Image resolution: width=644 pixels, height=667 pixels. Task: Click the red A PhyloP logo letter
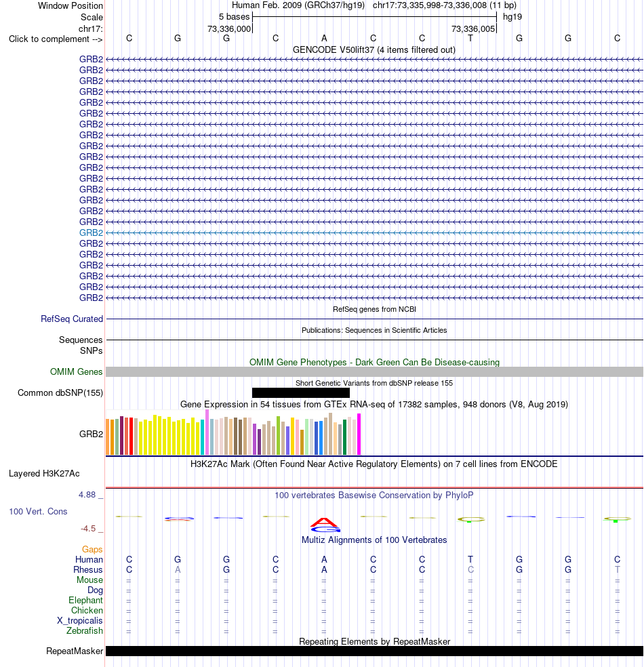(324, 522)
